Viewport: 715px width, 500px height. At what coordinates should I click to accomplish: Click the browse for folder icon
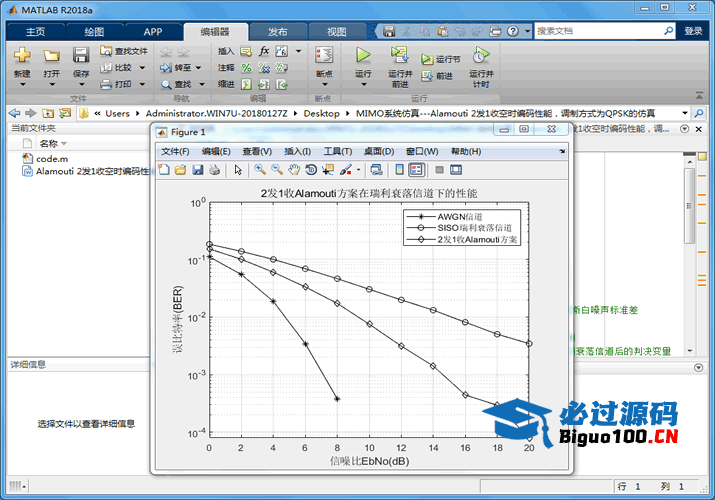pyautogui.click(x=65, y=113)
